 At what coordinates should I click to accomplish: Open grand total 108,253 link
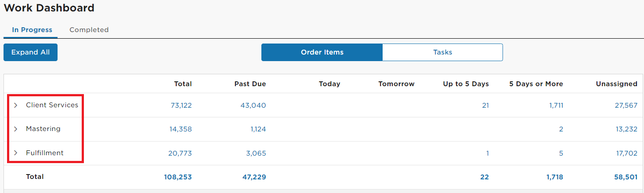(x=177, y=177)
